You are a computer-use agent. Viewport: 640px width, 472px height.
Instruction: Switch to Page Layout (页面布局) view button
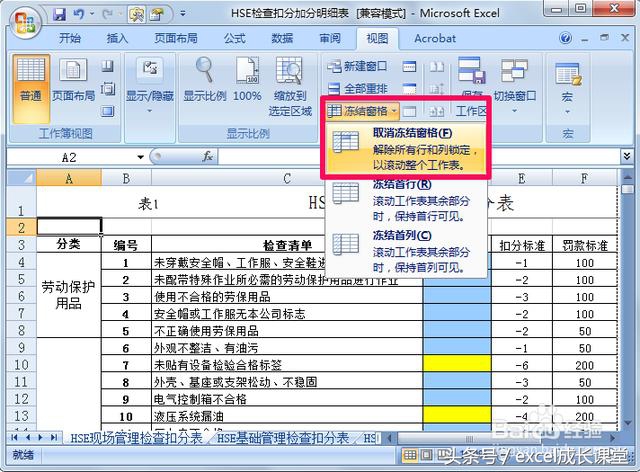[73, 80]
